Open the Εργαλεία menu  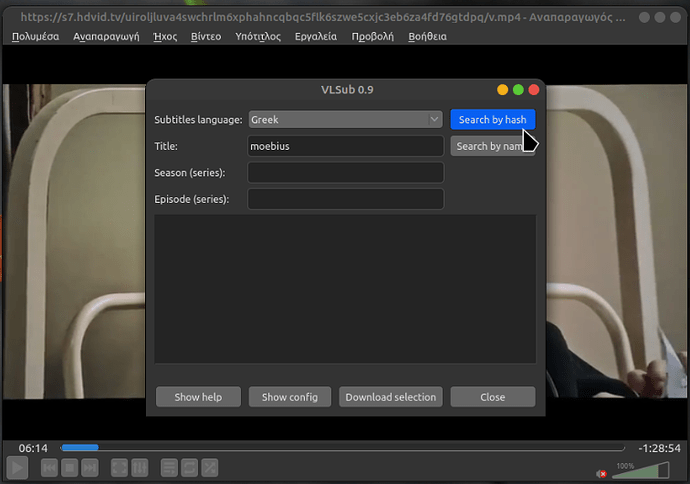[x=315, y=36]
